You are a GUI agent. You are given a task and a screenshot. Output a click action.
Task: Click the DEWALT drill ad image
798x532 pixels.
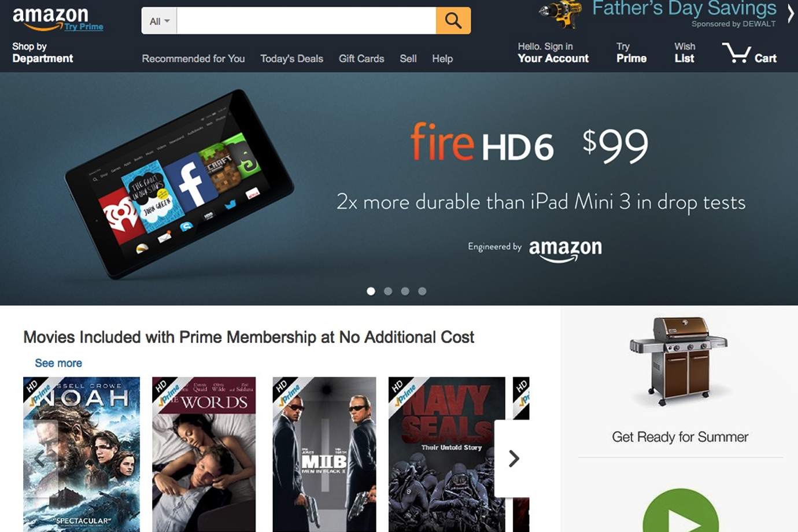click(560, 13)
